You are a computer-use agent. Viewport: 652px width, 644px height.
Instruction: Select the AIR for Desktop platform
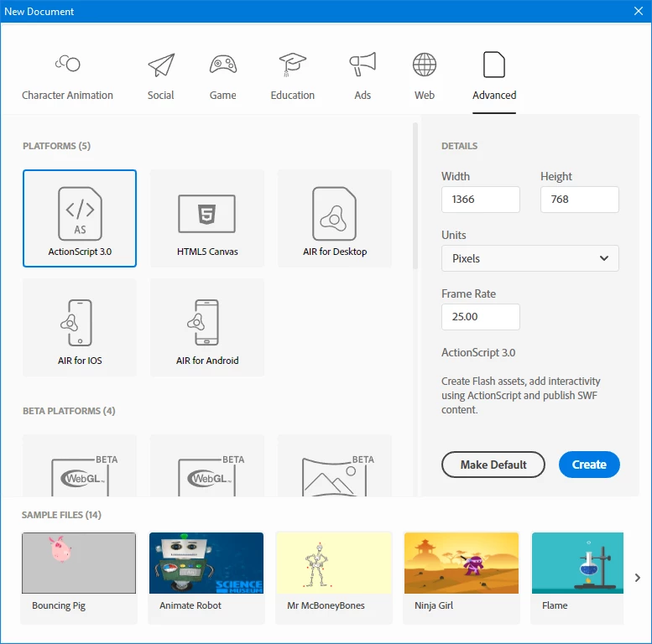335,218
